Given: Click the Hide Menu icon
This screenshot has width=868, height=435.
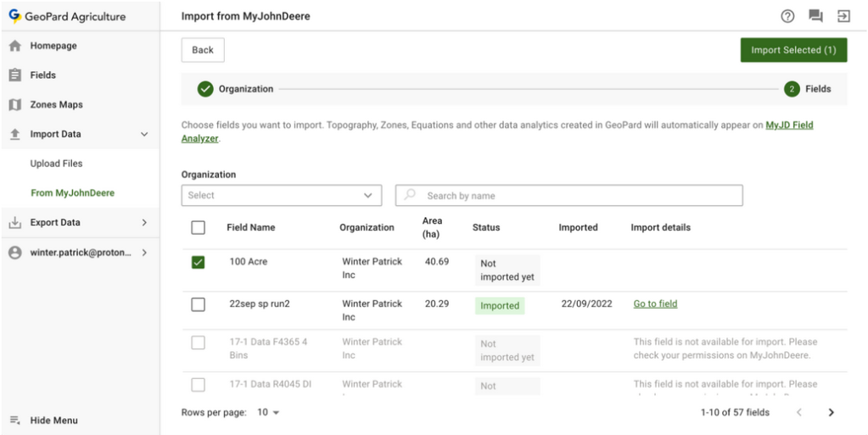Looking at the screenshot, I should pyautogui.click(x=14, y=421).
